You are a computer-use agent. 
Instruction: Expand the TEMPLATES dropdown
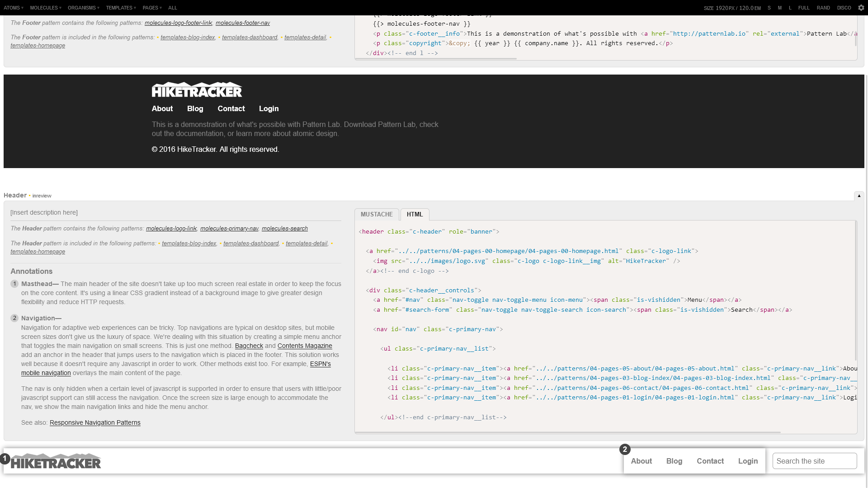click(x=118, y=8)
